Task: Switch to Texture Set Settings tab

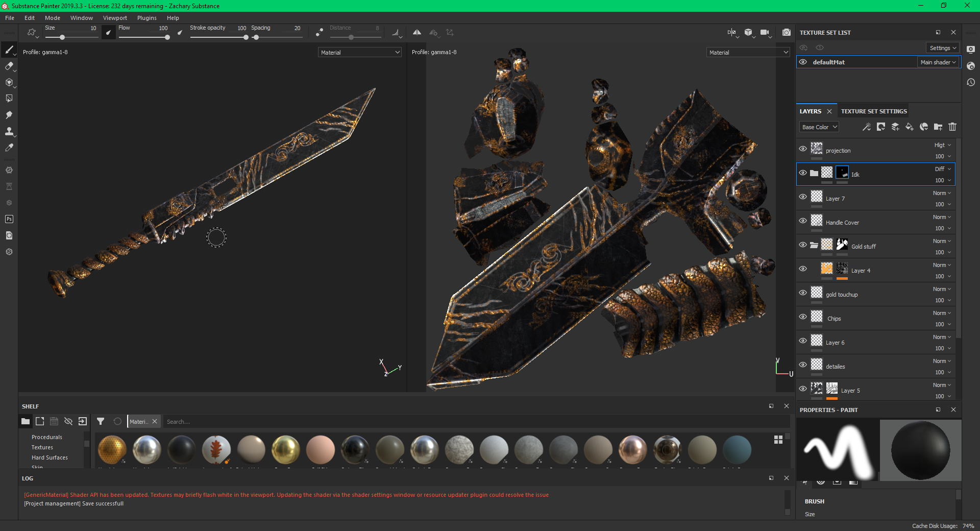Action: coord(874,111)
